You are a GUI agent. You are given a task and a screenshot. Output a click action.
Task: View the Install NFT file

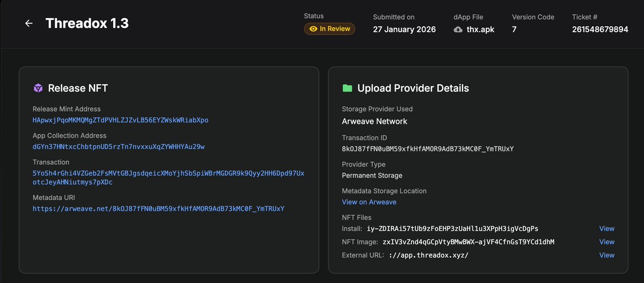point(607,229)
